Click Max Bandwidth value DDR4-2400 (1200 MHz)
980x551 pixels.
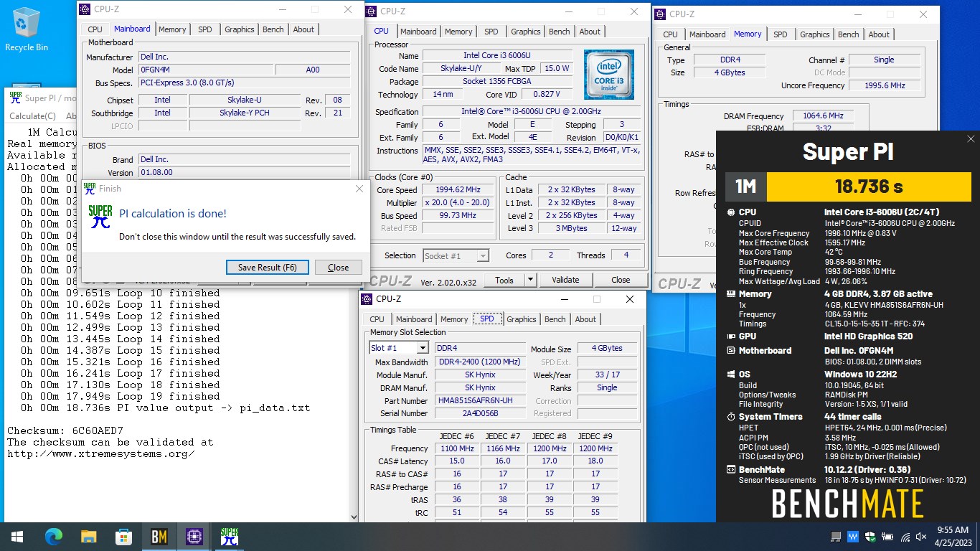pos(480,362)
